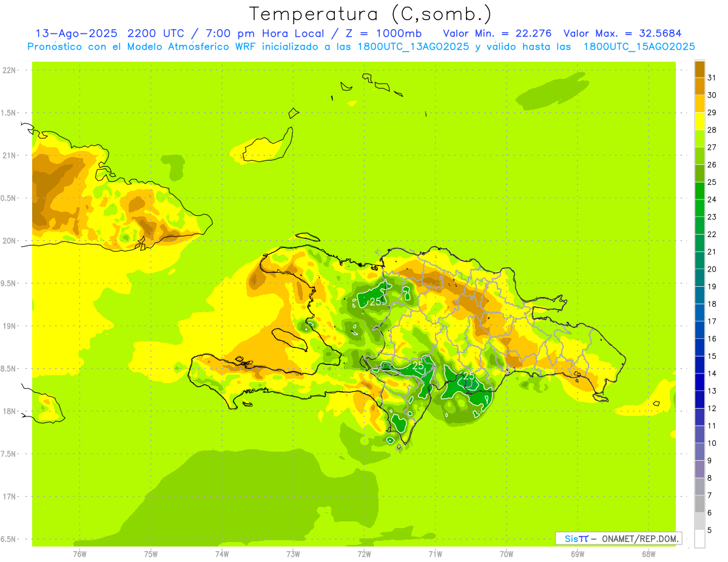Viewport: 728px width, 562px height.
Task: Click the '71W' longitude label
Action: (435, 554)
